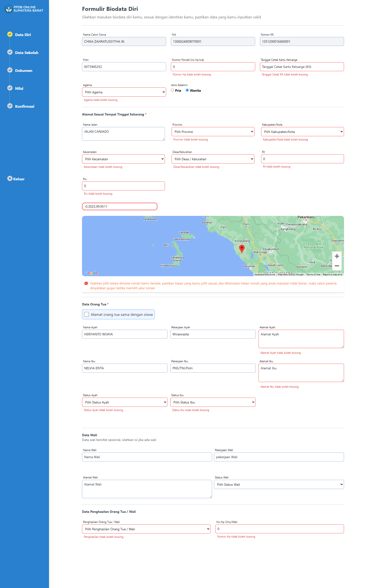377x588 pixels.
Task: Click the Google logo on the map
Action: pos(91,273)
